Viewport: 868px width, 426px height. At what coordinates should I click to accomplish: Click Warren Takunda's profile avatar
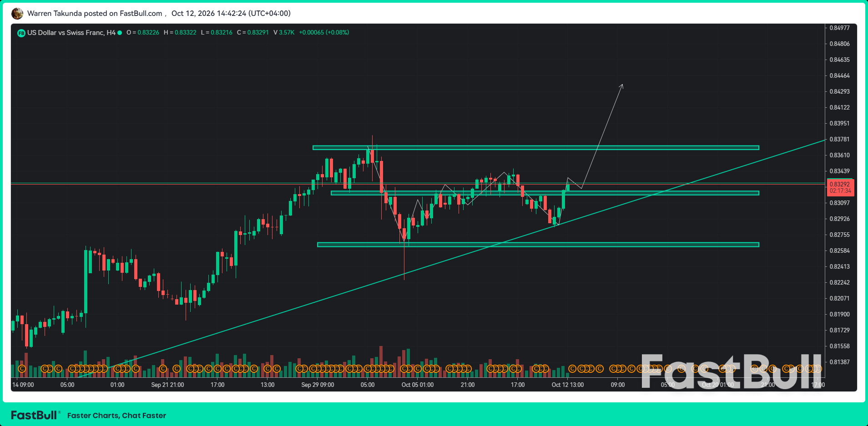tap(17, 14)
